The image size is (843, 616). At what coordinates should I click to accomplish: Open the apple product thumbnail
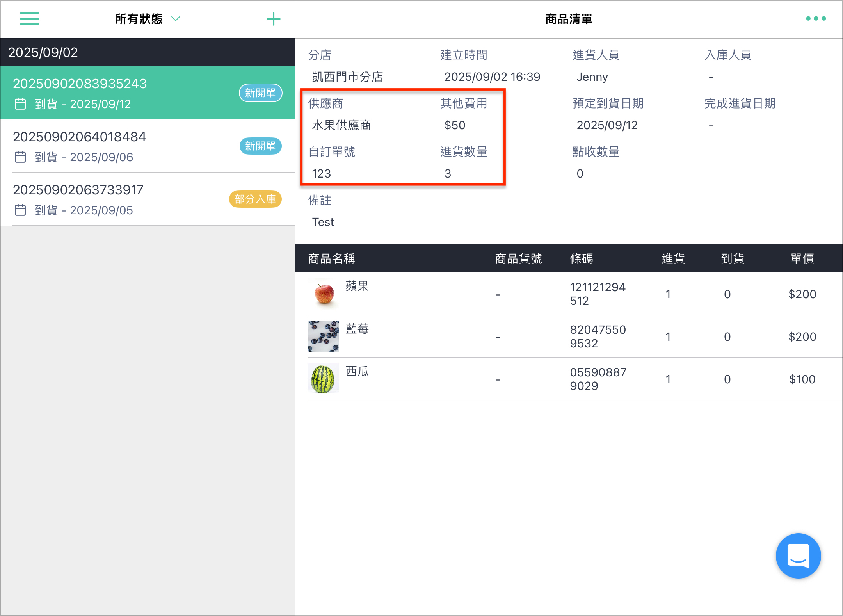click(x=324, y=294)
